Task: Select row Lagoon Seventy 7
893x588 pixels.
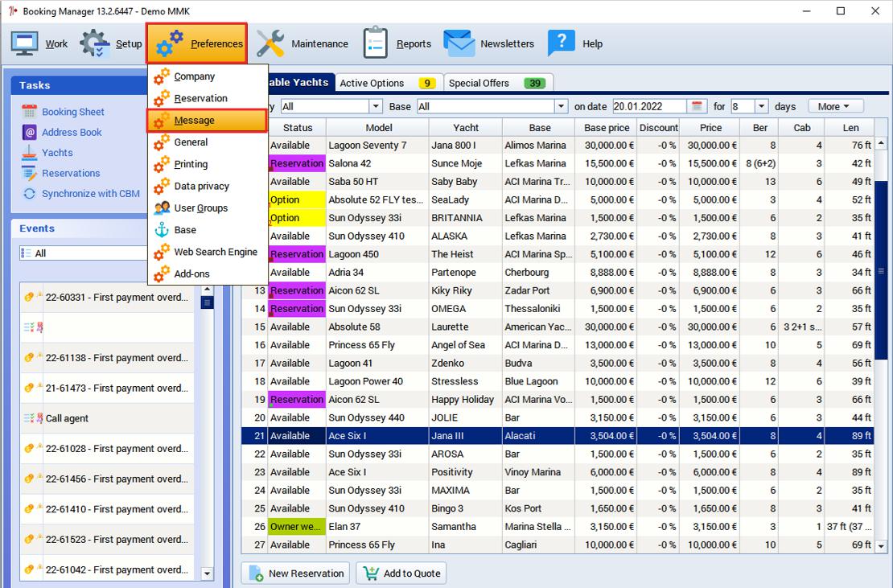Action: [x=558, y=145]
